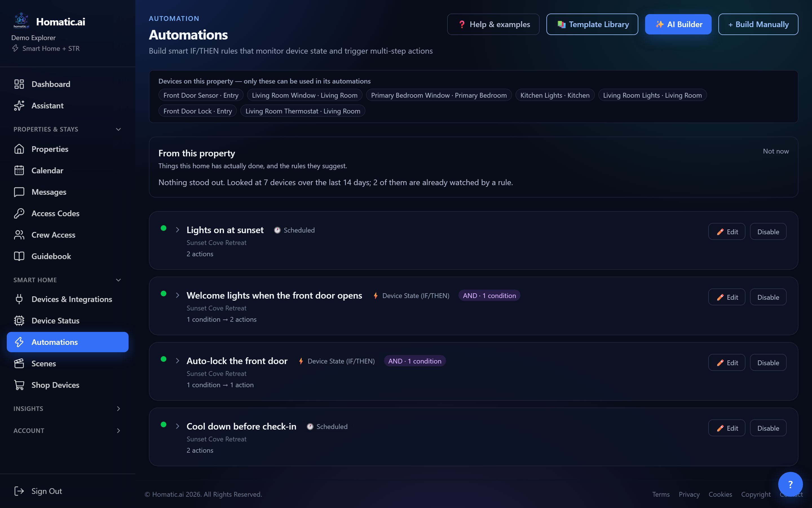Expand the Insights section
This screenshot has width=812, height=508.
67,409
